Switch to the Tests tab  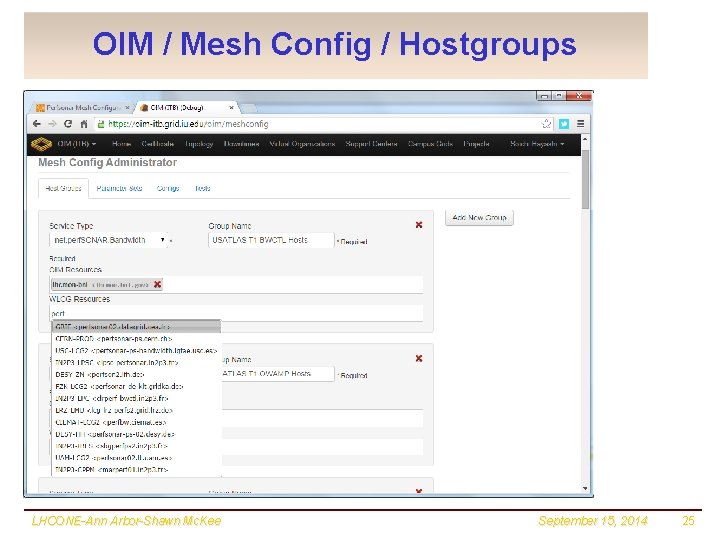pyautogui.click(x=202, y=188)
